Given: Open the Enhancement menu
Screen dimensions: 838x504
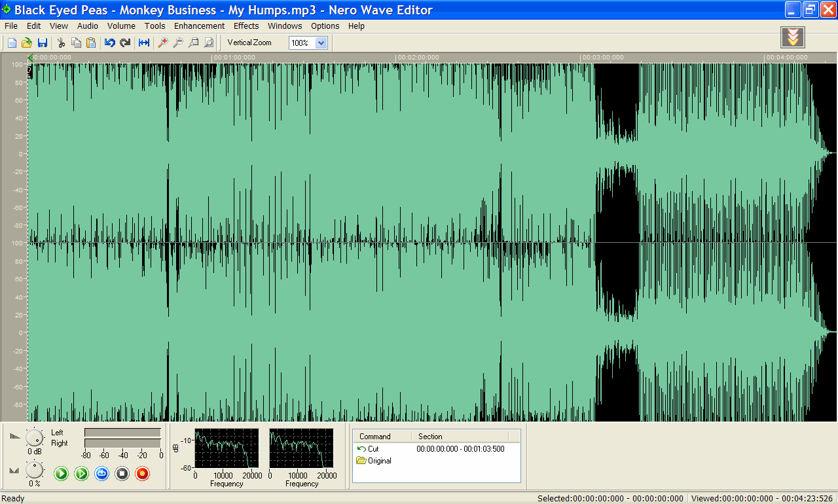Looking at the screenshot, I should pyautogui.click(x=199, y=26).
